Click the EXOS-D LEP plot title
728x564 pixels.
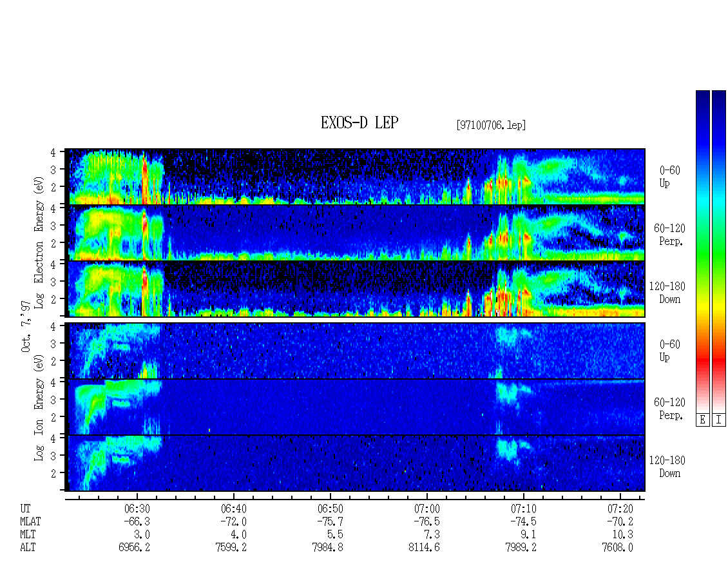coord(359,123)
